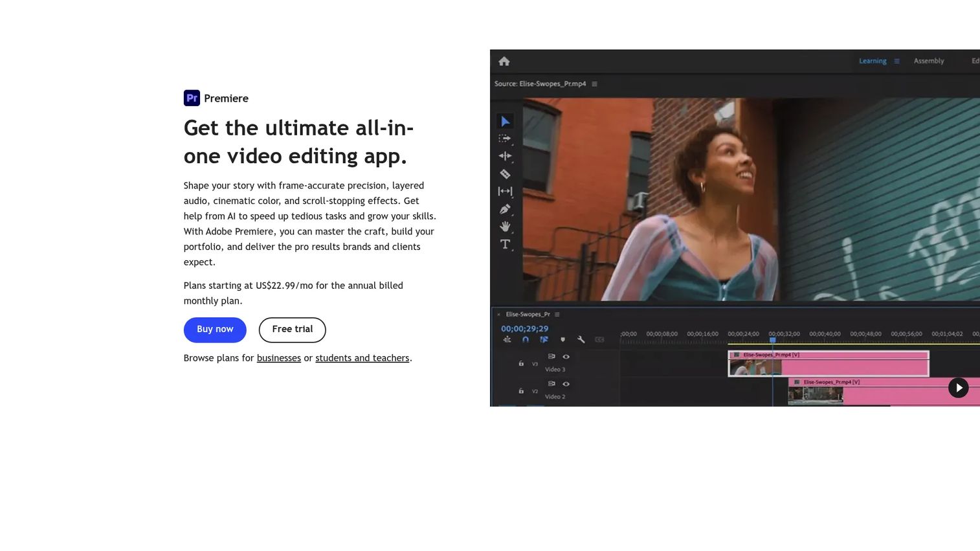
Task: Toggle timeline snapping magnet
Action: coord(526,339)
